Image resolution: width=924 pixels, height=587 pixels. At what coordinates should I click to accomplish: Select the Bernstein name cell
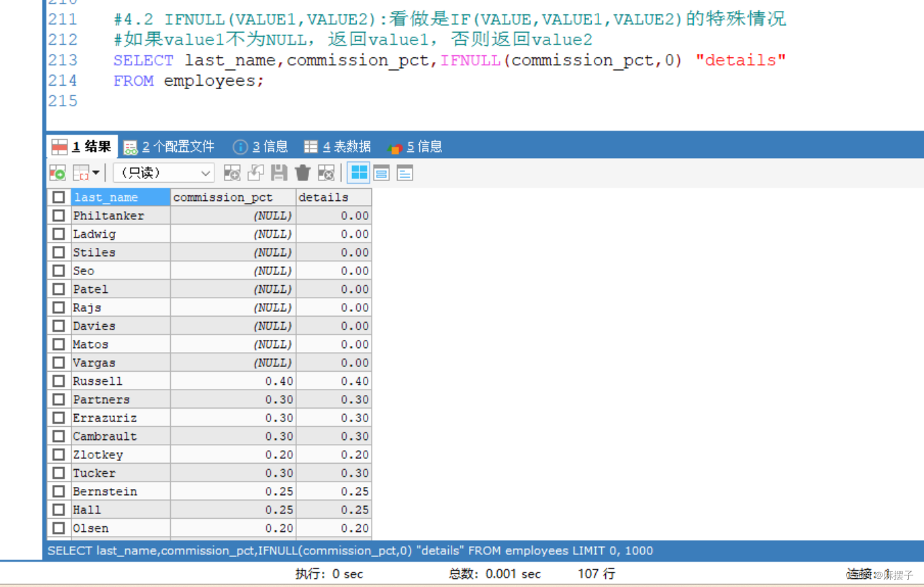(121, 492)
